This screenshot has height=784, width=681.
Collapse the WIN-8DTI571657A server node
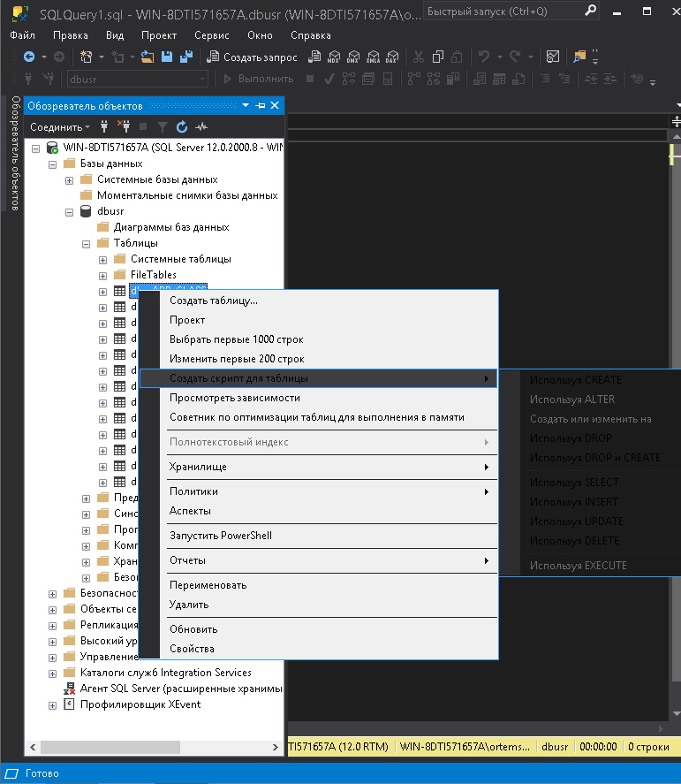click(35, 148)
